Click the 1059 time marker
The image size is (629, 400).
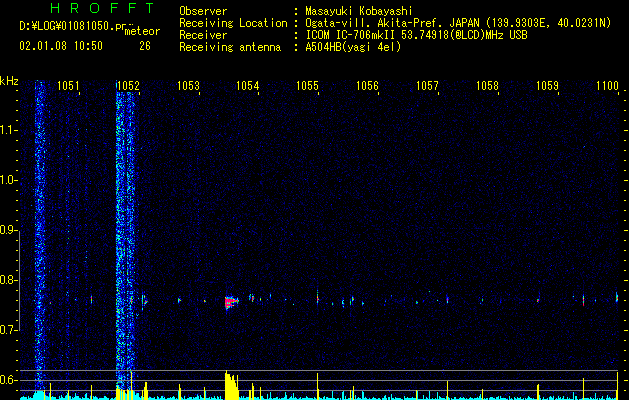point(547,86)
